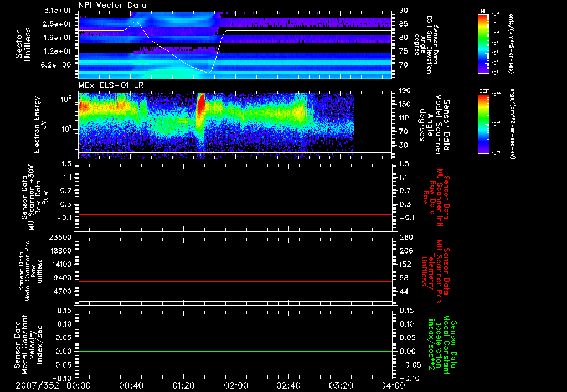
Task: Click the '190' scanner angle tick label
Action: 405,91
